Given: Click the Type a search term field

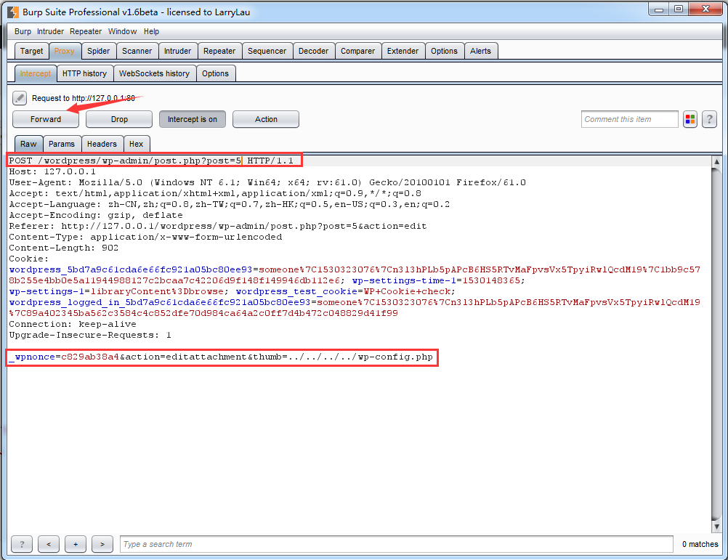Looking at the screenshot, I should click(397, 544).
